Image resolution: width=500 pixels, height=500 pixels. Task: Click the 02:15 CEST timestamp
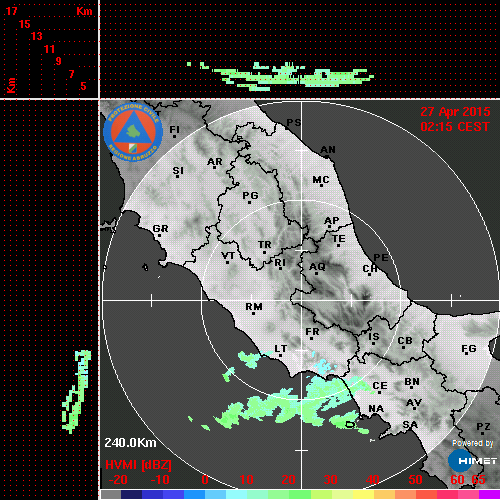pyautogui.click(x=455, y=127)
